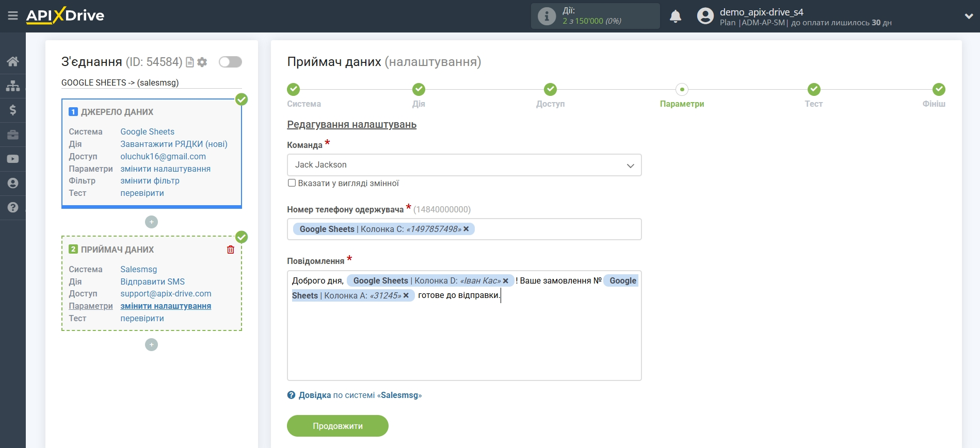Toggle the connection on/off switch

230,62
